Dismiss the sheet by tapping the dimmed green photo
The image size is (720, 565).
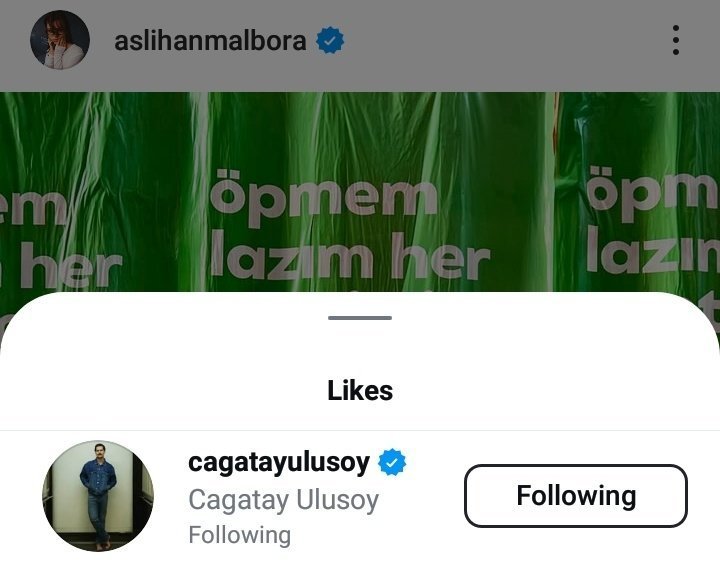(x=360, y=138)
